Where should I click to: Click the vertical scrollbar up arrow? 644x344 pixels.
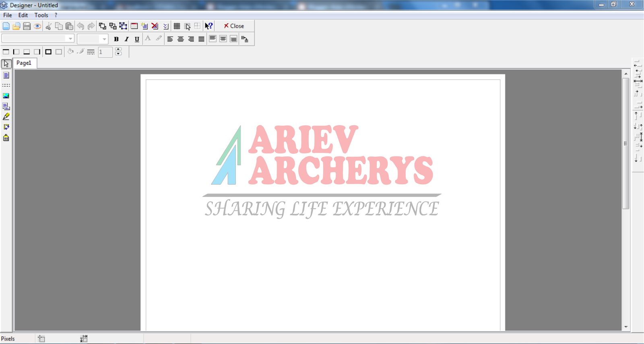point(626,74)
